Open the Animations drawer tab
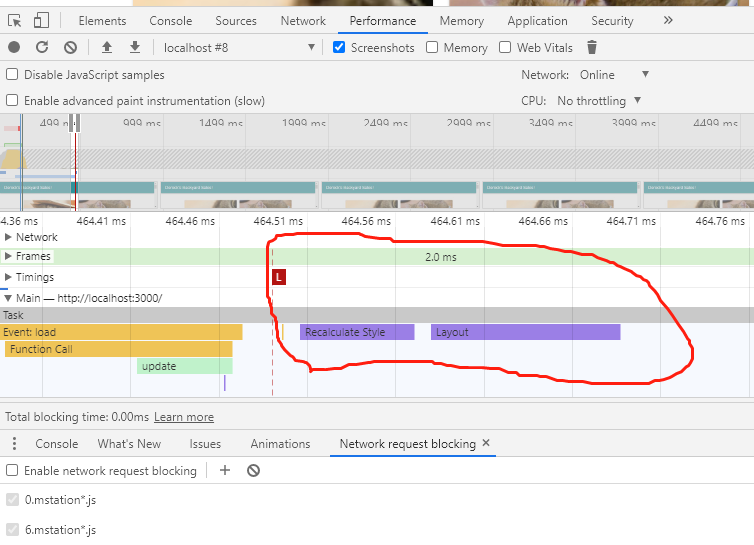 pos(280,444)
